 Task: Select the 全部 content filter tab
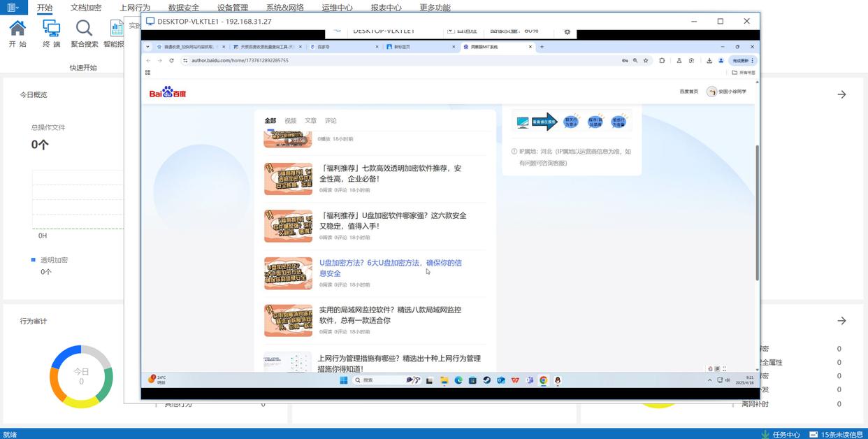(270, 121)
